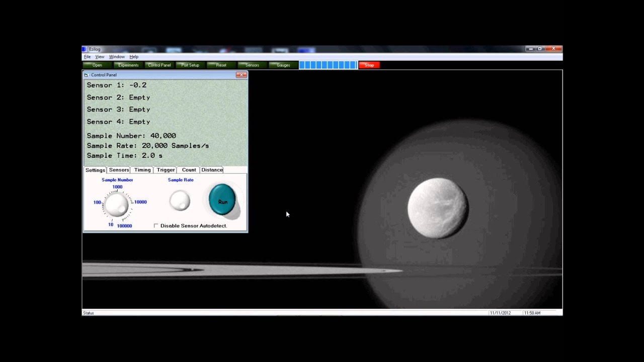Click the 10000 dial label
Image resolution: width=644 pixels, height=362 pixels.
140,202
